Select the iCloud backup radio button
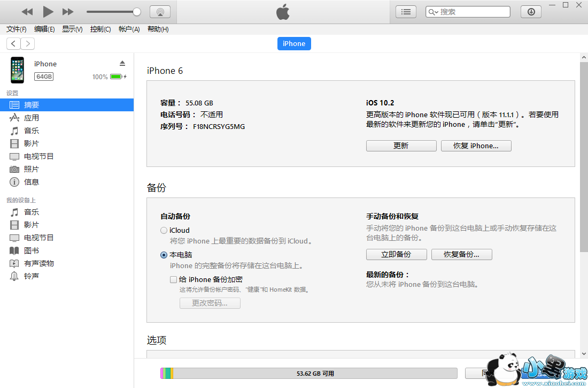 pos(164,231)
